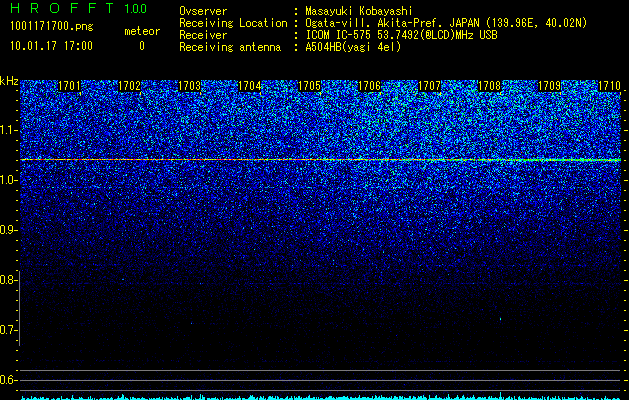The image size is (629, 400).
Task: Click the 1.0 frequency axis label
Action: pyautogui.click(x=8, y=180)
